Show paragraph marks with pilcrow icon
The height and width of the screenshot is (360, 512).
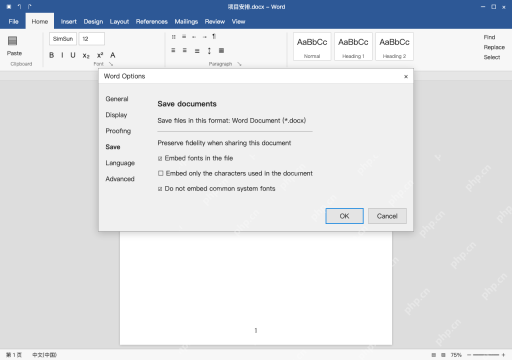coord(214,36)
